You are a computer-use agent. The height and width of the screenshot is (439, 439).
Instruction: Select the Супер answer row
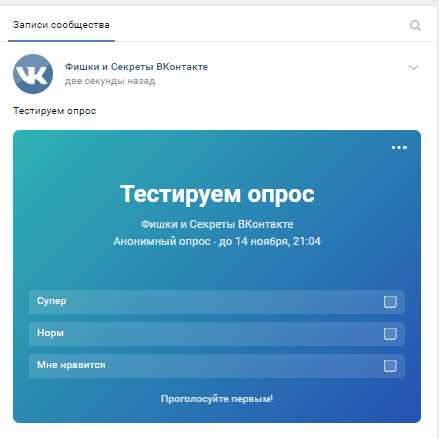217,302
